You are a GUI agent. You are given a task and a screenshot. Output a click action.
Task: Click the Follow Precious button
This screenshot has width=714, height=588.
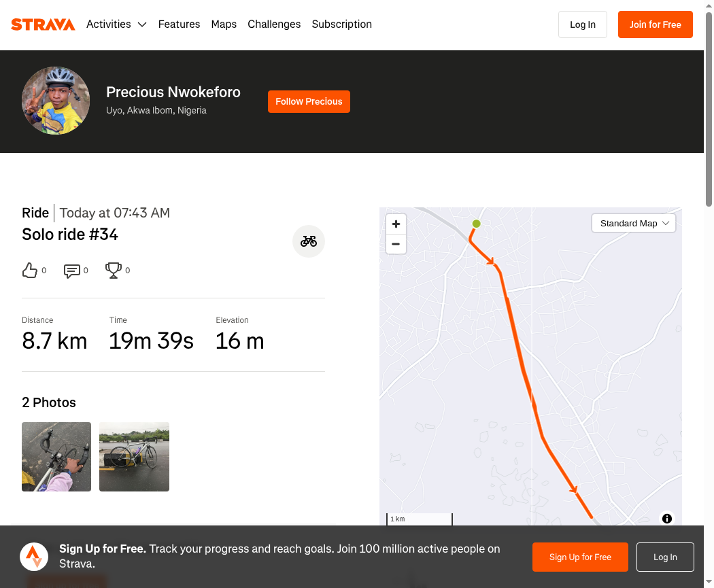[309, 101]
